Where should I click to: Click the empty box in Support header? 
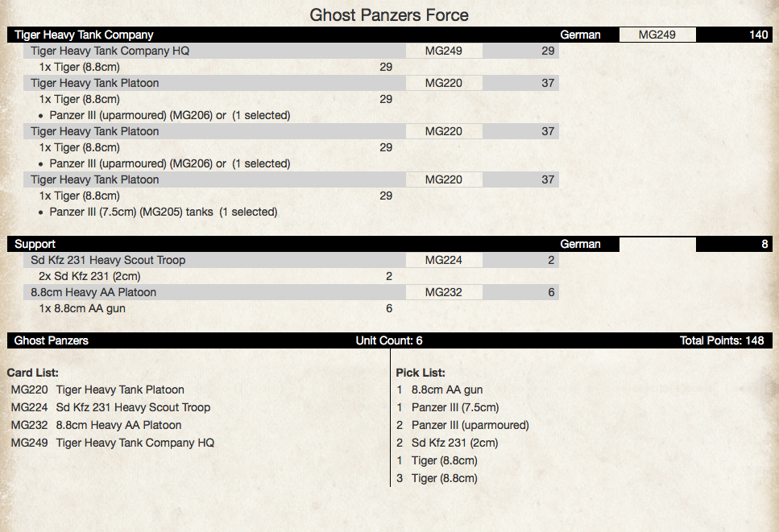[x=657, y=244]
